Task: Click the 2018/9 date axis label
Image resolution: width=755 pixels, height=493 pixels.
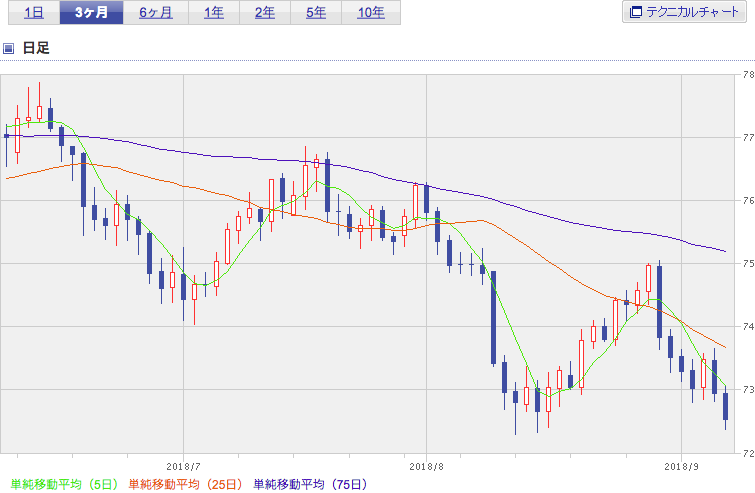Action: point(681,467)
